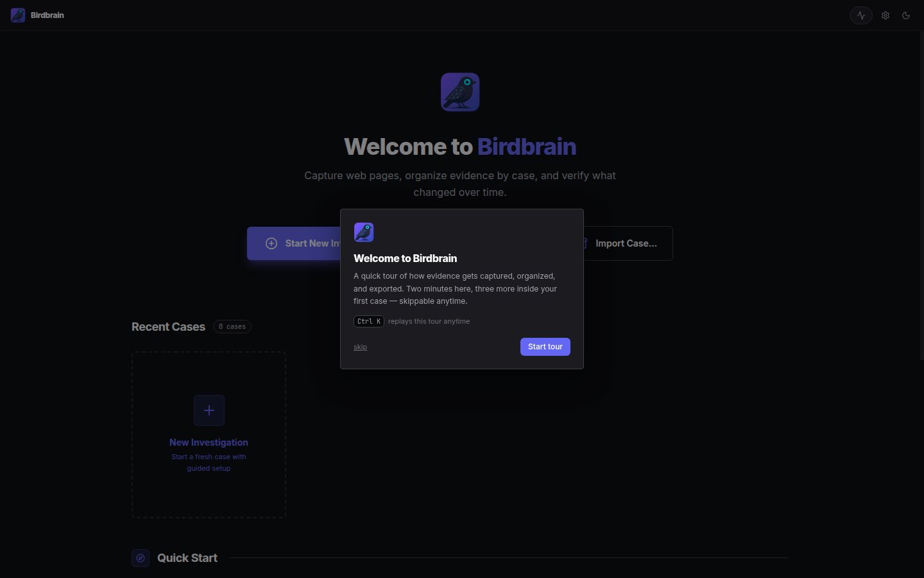Click the plus icon in New Investigation card

(209, 410)
